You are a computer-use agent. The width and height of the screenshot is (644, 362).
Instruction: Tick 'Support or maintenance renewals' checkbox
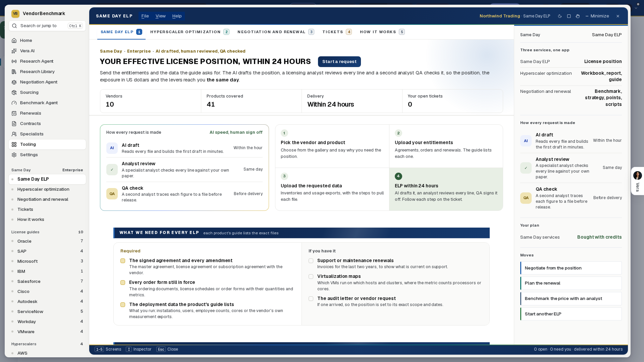pyautogui.click(x=311, y=261)
